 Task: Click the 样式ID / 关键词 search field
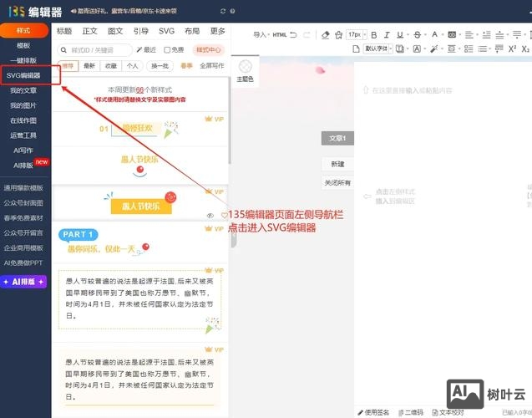[94, 50]
